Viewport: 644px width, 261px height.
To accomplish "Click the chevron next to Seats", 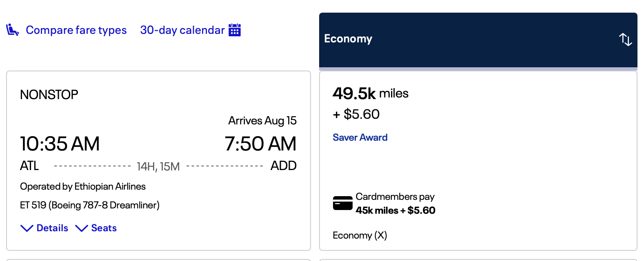I will (82, 228).
